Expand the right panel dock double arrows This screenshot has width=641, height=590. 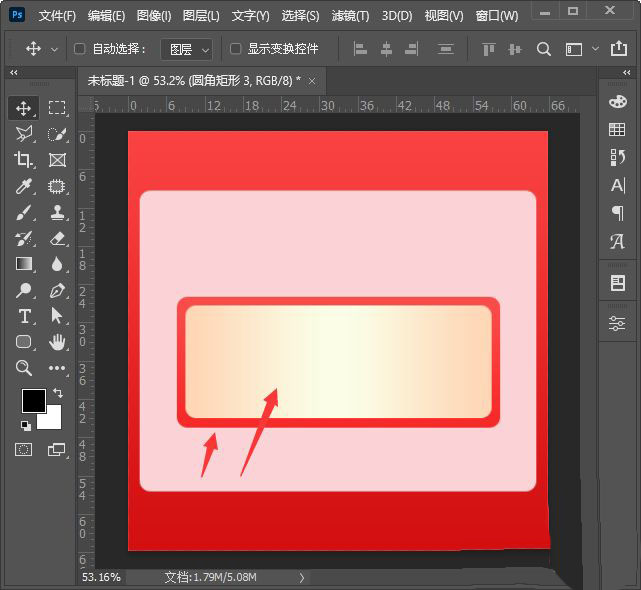[x=627, y=73]
